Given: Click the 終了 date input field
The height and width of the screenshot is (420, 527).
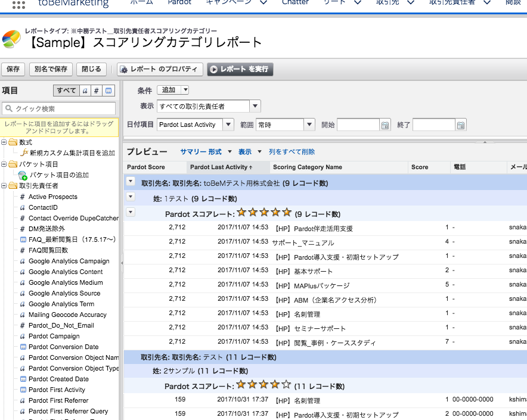Looking at the screenshot, I should [x=434, y=125].
